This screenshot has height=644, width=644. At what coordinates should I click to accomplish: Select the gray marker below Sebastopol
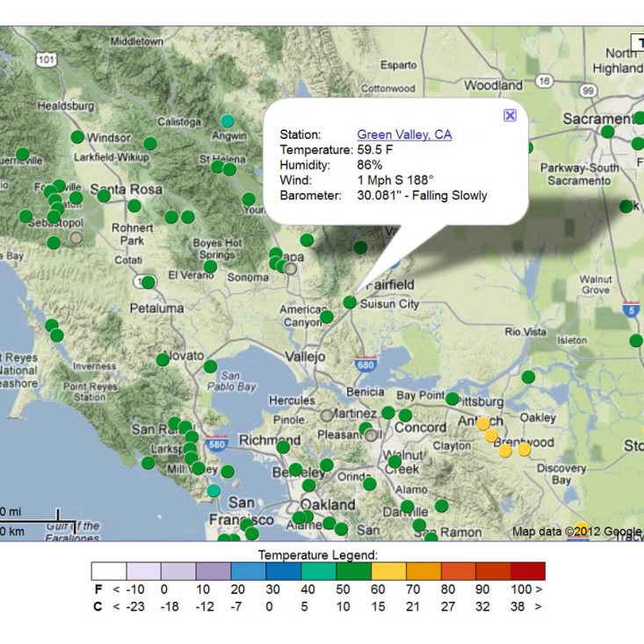(76, 237)
